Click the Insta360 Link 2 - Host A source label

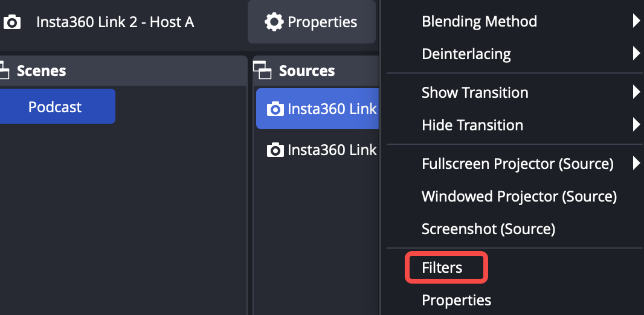click(115, 22)
